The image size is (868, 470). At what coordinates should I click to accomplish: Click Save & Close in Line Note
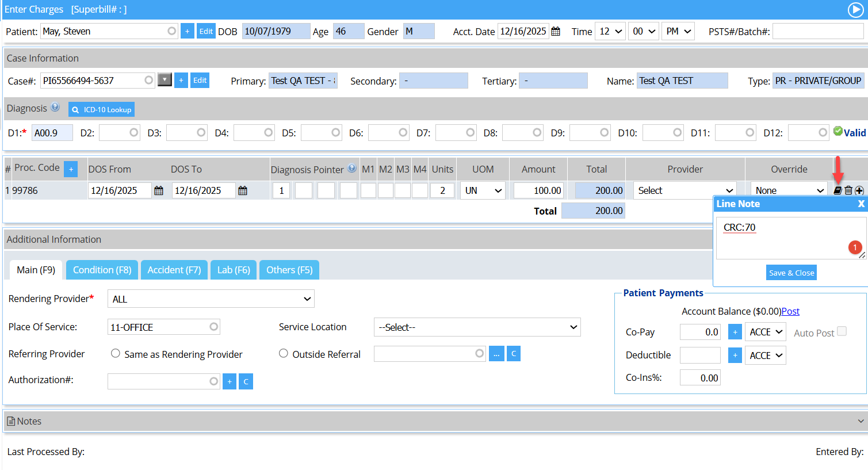791,273
